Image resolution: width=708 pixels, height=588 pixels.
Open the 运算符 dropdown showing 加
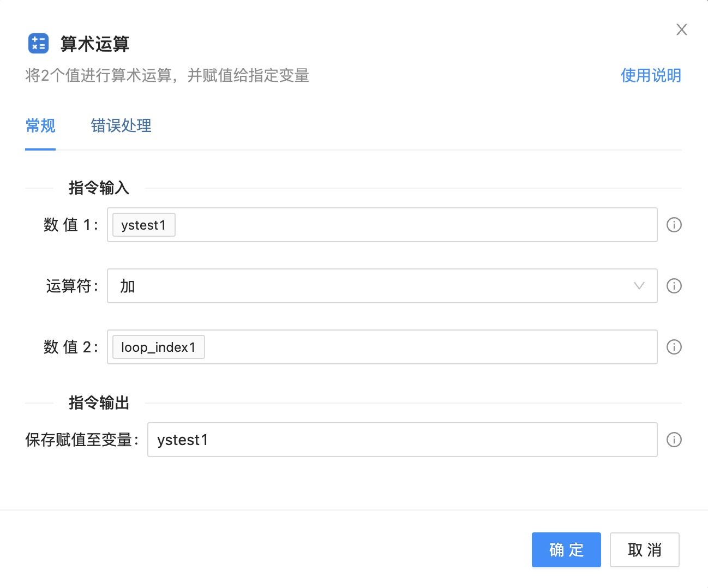point(371,286)
